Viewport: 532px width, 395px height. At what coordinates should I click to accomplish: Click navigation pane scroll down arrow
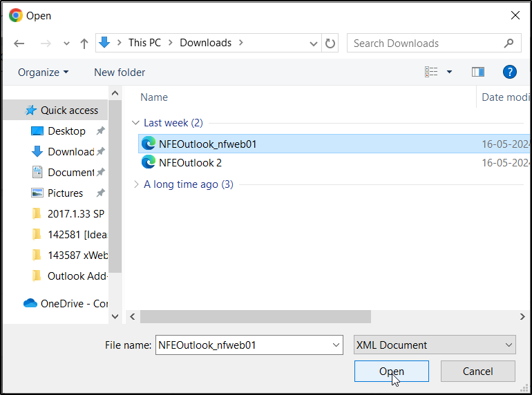click(115, 316)
